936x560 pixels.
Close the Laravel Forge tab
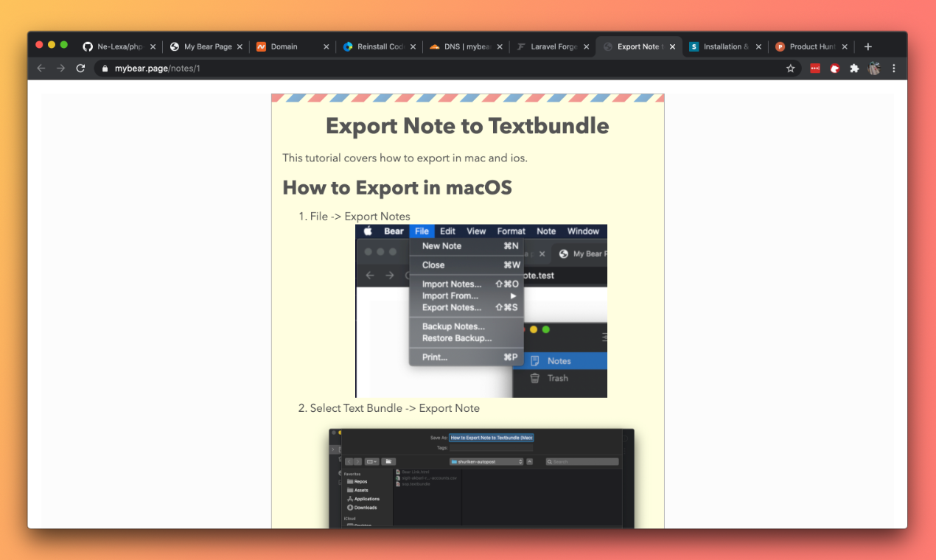coord(586,46)
